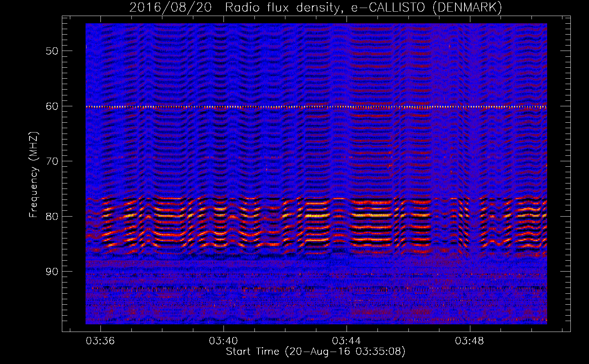The image size is (589, 364).
Task: Click the 60 frequency tick label
Action: click(52, 106)
